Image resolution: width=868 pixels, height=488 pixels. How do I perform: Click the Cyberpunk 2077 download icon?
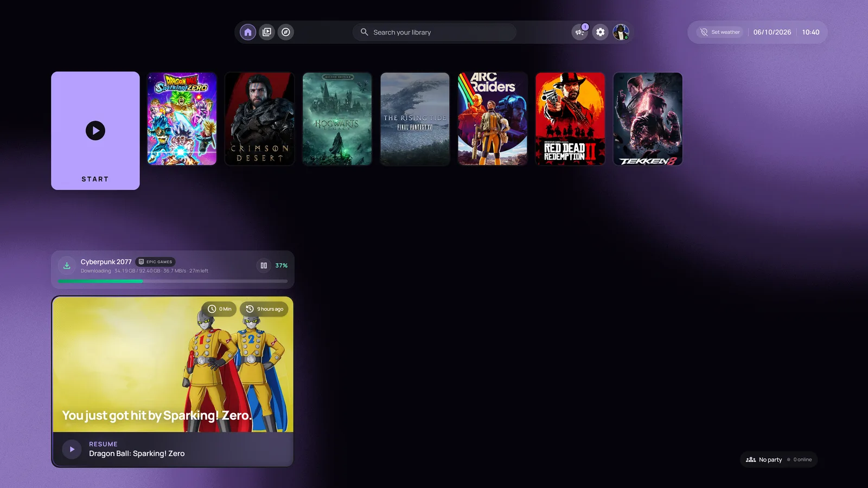click(67, 265)
